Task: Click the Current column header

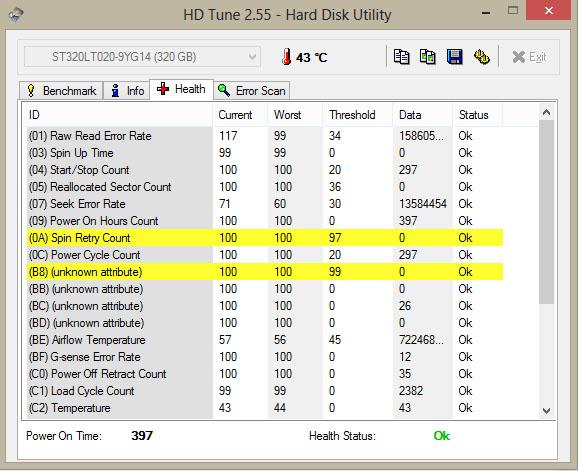Action: tap(235, 115)
